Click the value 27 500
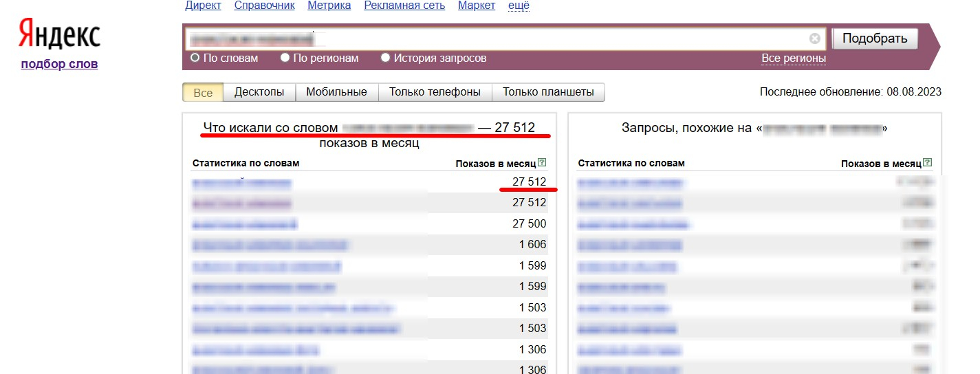 [530, 224]
